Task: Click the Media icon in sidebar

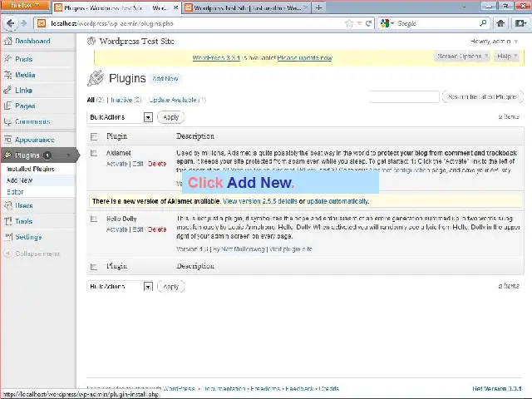Action: point(8,75)
